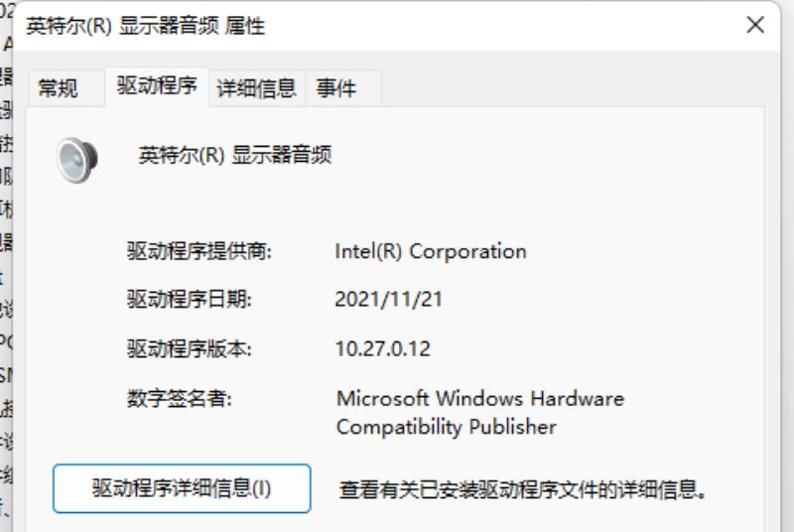The height and width of the screenshot is (532, 794).
Task: Click the blank title bar beside the title
Action: (x=501, y=26)
